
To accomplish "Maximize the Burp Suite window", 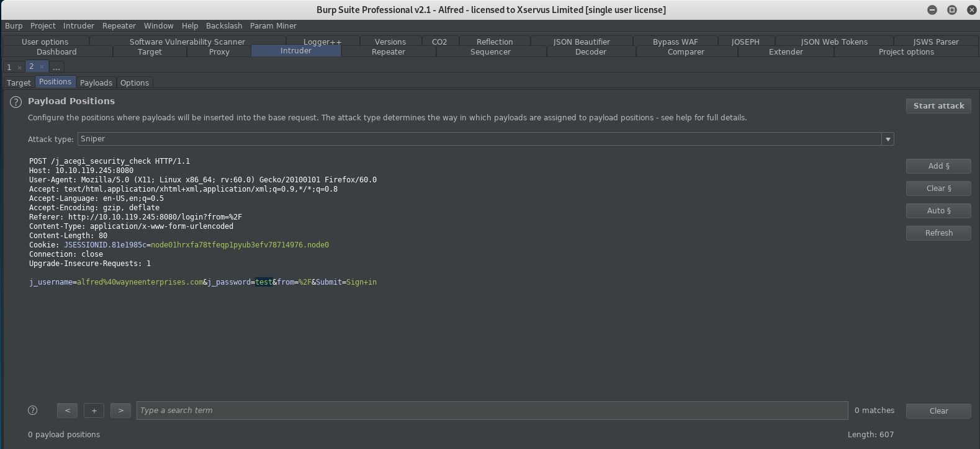I will (952, 10).
